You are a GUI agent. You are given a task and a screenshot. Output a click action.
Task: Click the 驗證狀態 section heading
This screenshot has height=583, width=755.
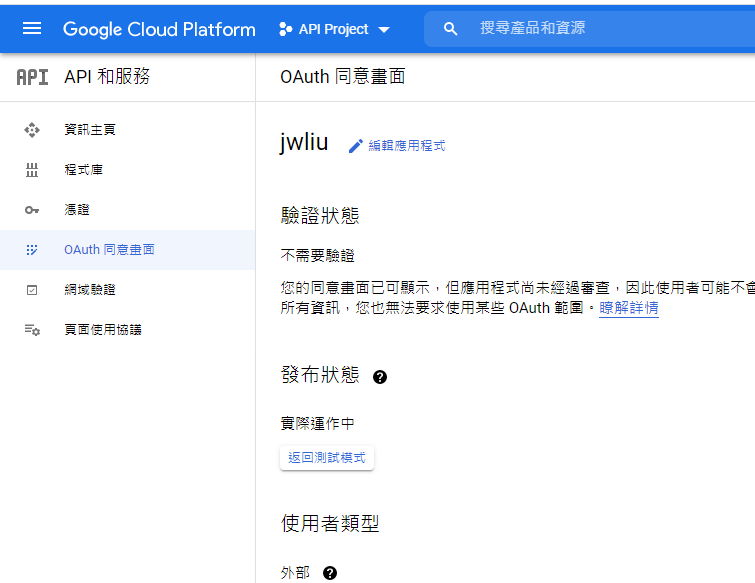(x=320, y=215)
